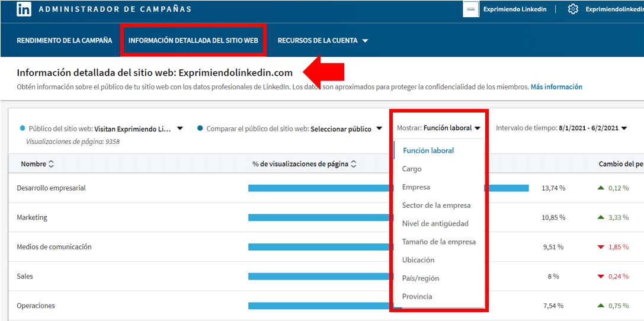Click the Marketing row name
The width and height of the screenshot is (644, 321).
(x=32, y=217)
